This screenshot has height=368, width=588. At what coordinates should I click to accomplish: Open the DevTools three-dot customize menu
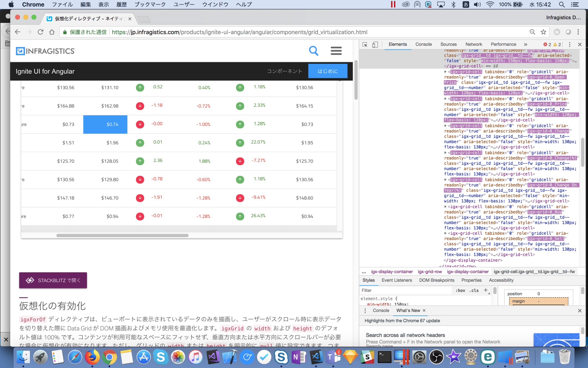coord(569,44)
